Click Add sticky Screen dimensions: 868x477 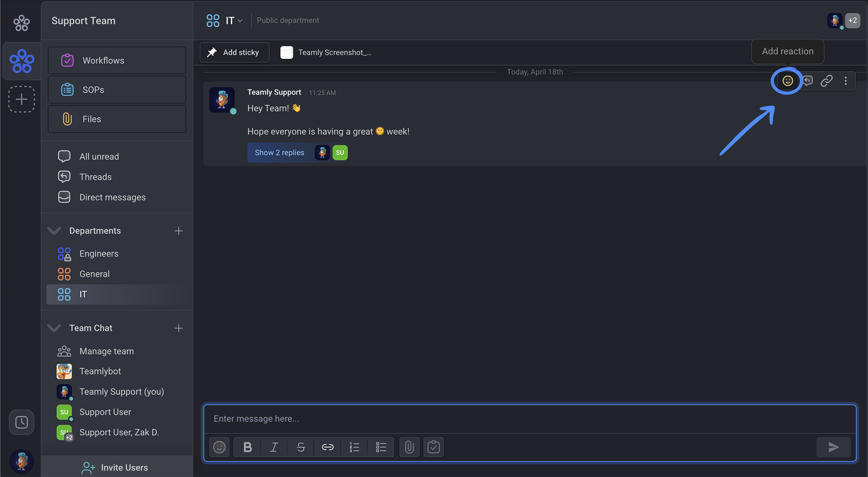(235, 52)
